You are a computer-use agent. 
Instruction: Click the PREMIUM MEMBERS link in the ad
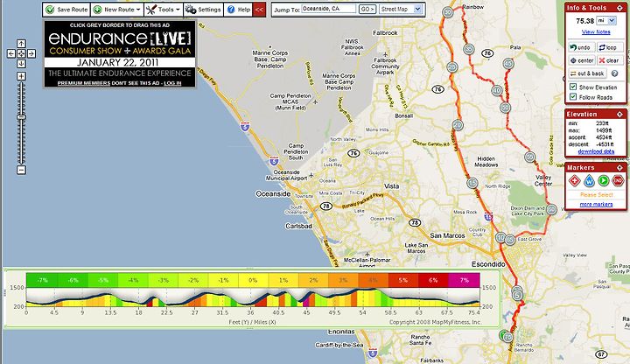[84, 83]
